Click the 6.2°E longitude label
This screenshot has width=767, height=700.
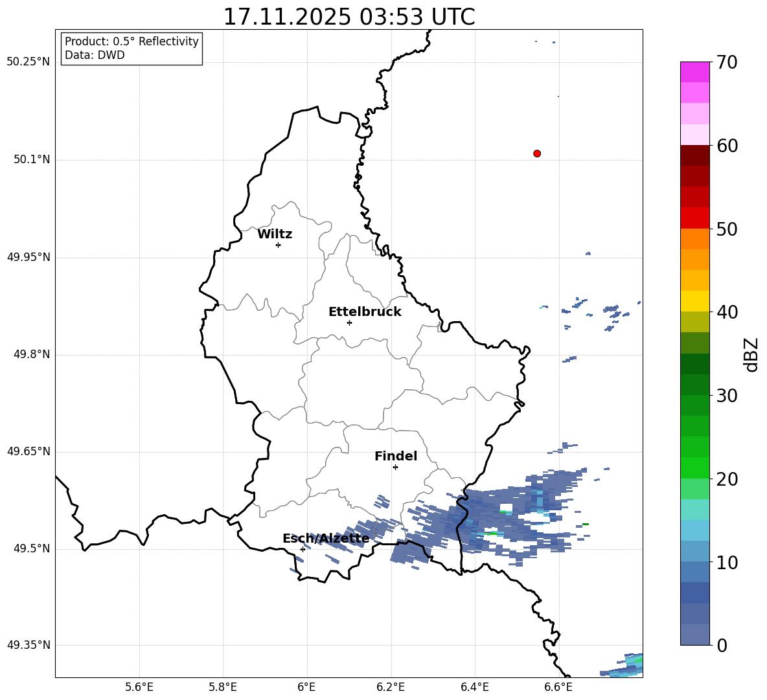391,687
